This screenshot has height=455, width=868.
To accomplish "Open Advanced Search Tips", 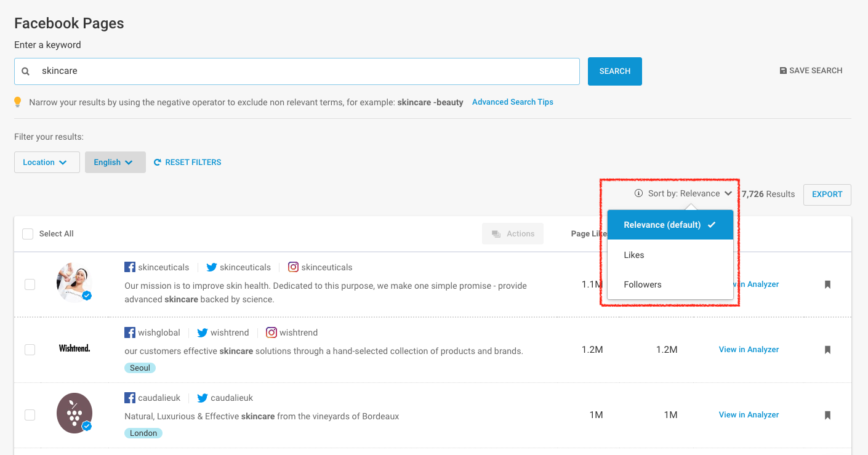I will tap(512, 102).
